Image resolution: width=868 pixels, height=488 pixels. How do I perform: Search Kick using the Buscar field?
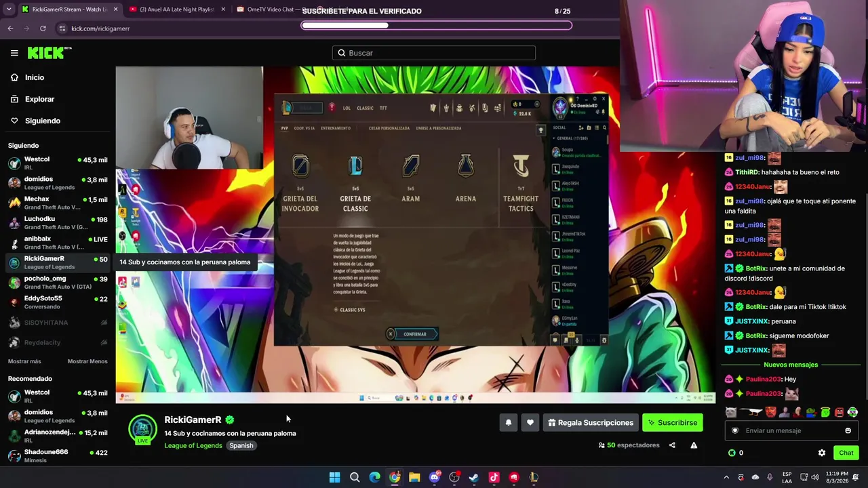(x=434, y=53)
